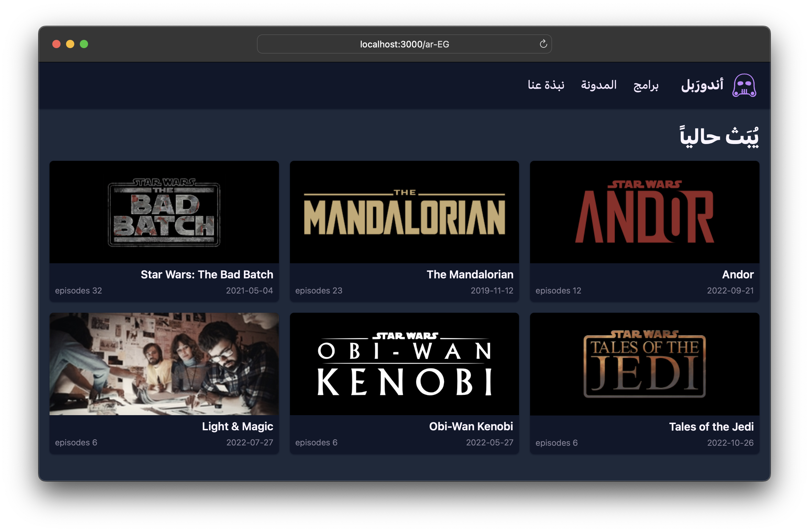Click the episodes 6 text under Tales of the Jedi
Screen dimensions: 809x532
coord(557,443)
